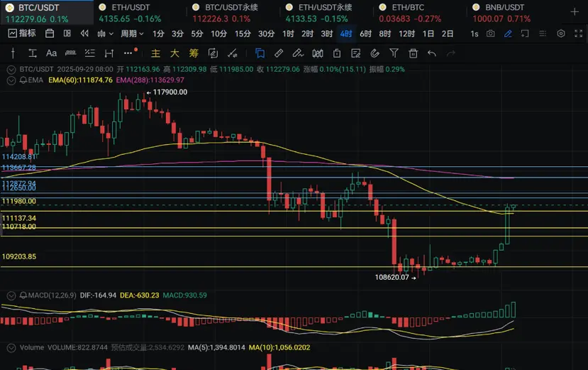588x370 pixels.
Task: Toggle the 大 indicator button
Action: click(174, 53)
